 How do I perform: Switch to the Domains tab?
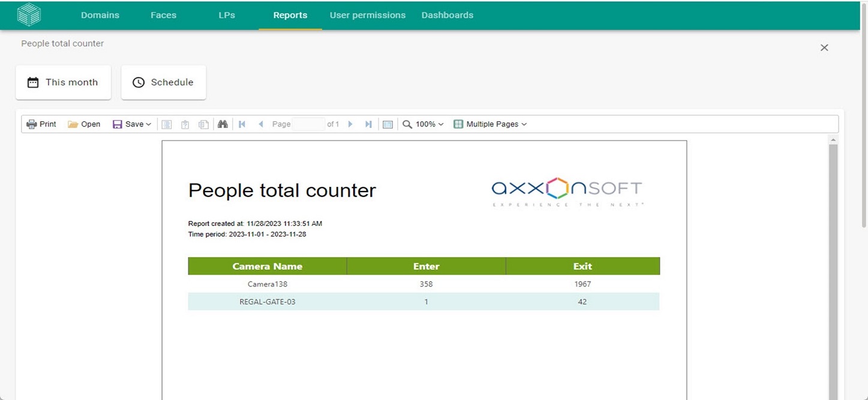[100, 15]
